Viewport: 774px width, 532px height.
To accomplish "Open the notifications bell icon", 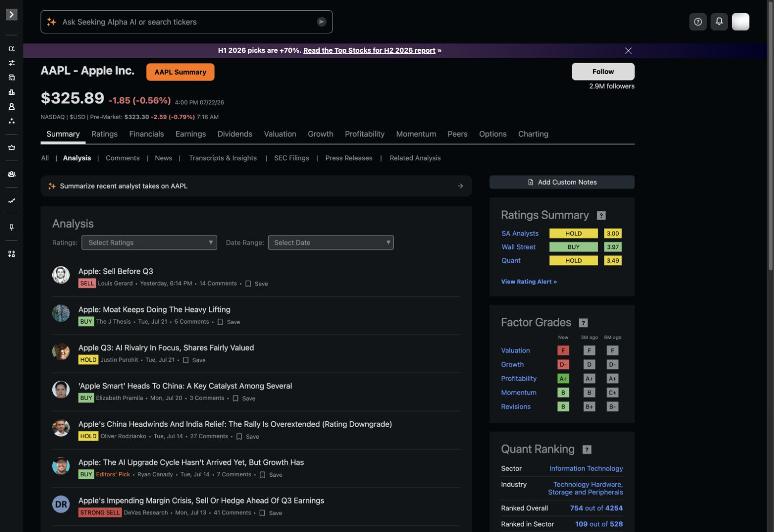I will click(x=719, y=22).
